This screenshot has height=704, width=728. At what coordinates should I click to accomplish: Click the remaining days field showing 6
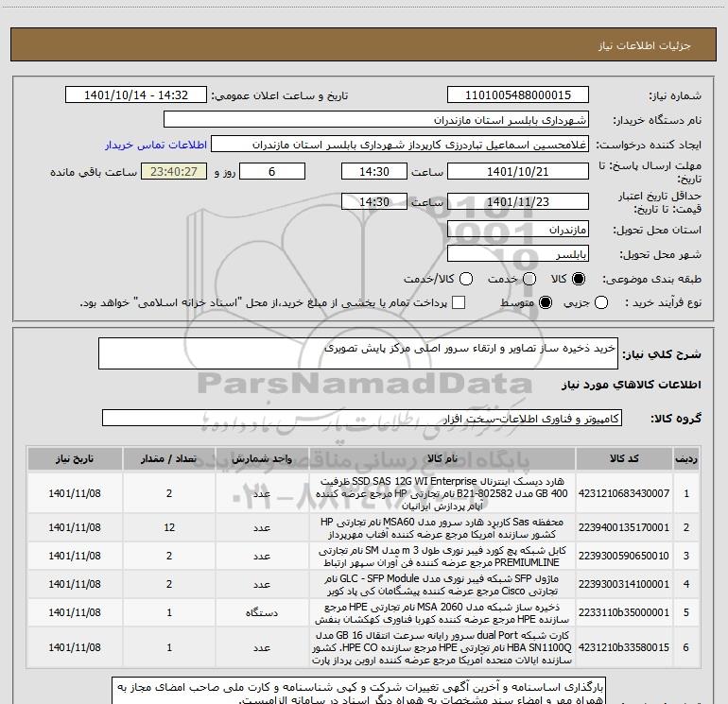[x=272, y=171]
